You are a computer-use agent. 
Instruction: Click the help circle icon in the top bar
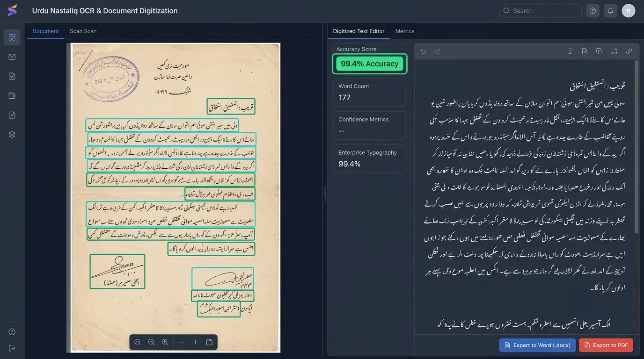tap(593, 11)
